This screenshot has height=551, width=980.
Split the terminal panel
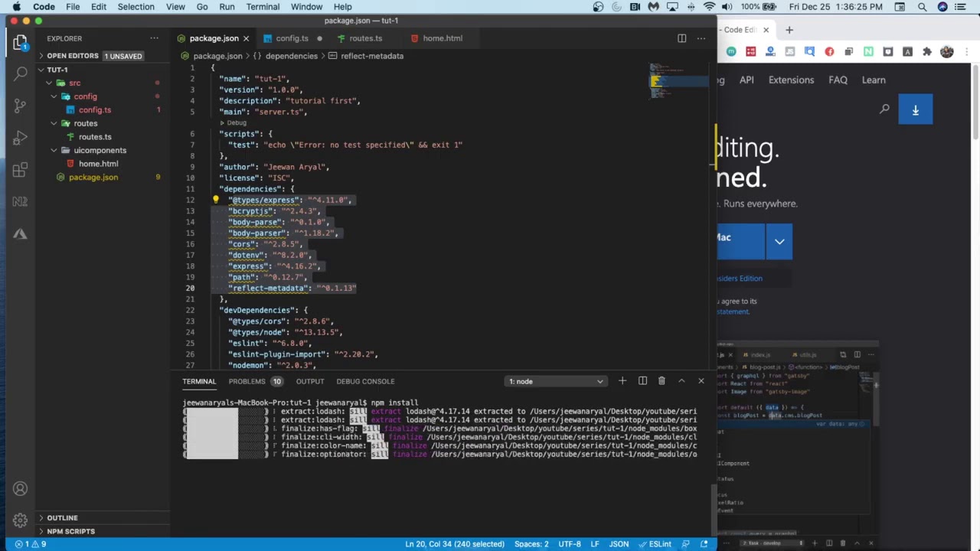[642, 381]
